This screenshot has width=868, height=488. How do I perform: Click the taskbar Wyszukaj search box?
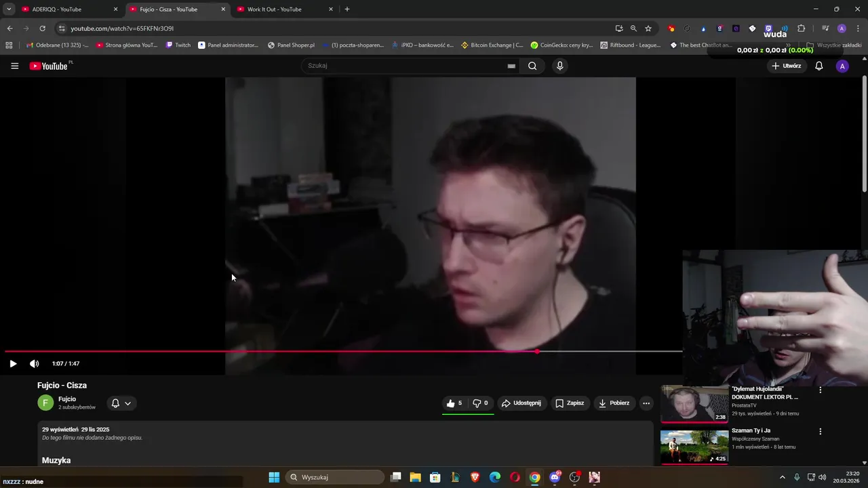coord(334,477)
